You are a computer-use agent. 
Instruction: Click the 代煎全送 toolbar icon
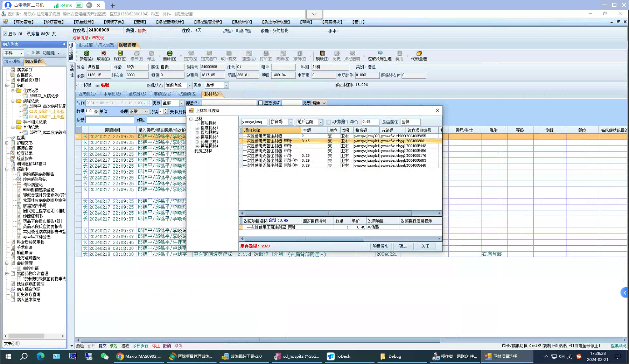coord(419,55)
